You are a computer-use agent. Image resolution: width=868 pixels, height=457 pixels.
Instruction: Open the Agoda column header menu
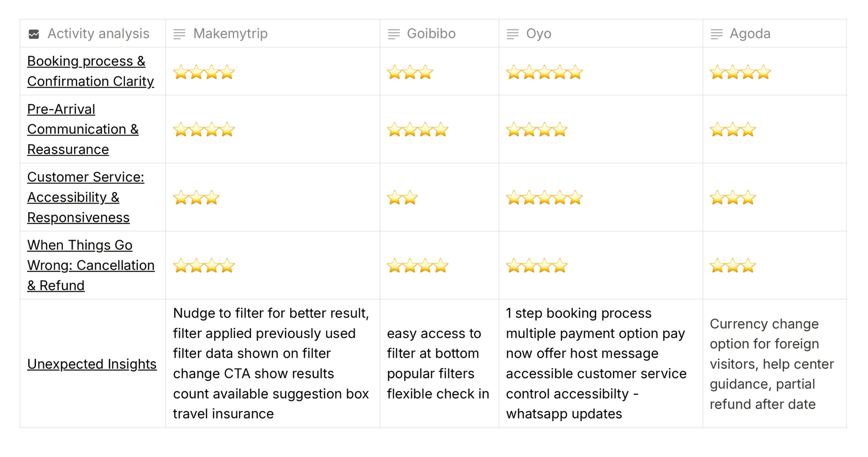[x=775, y=33]
